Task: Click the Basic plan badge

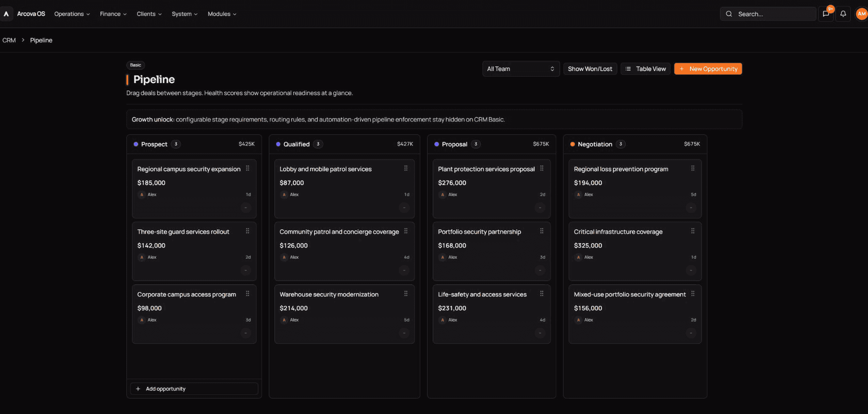Action: click(x=135, y=65)
